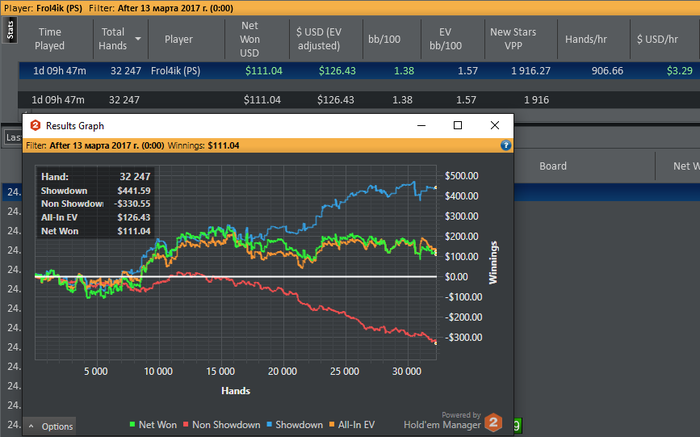Sort by the Player column header
700x437 pixels.
[x=178, y=39]
